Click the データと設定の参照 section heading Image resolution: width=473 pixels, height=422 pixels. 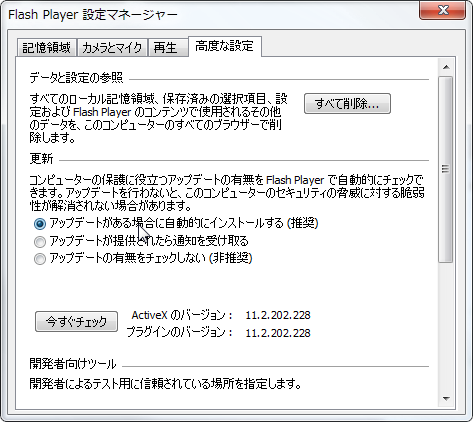click(x=76, y=78)
